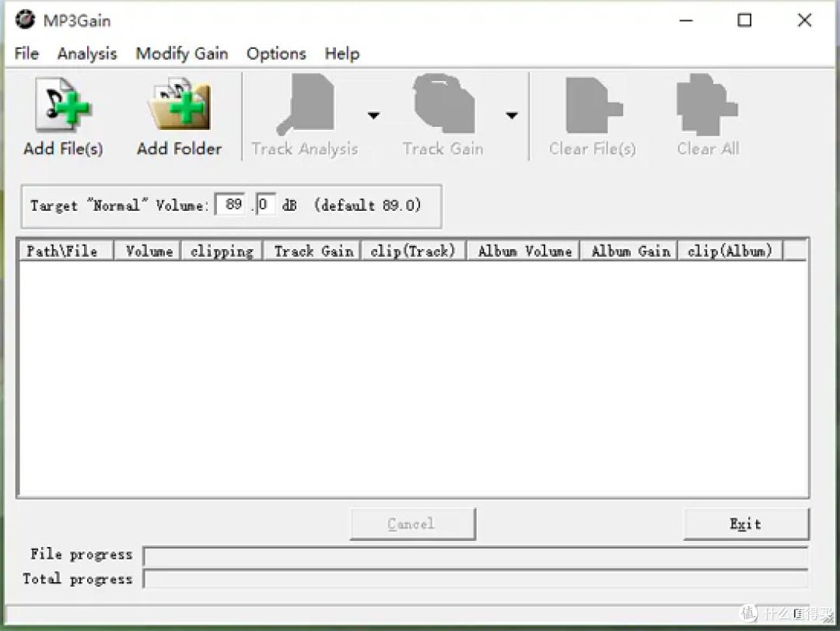Close the MP3Gain window
This screenshot has height=631, width=840.
click(x=804, y=20)
